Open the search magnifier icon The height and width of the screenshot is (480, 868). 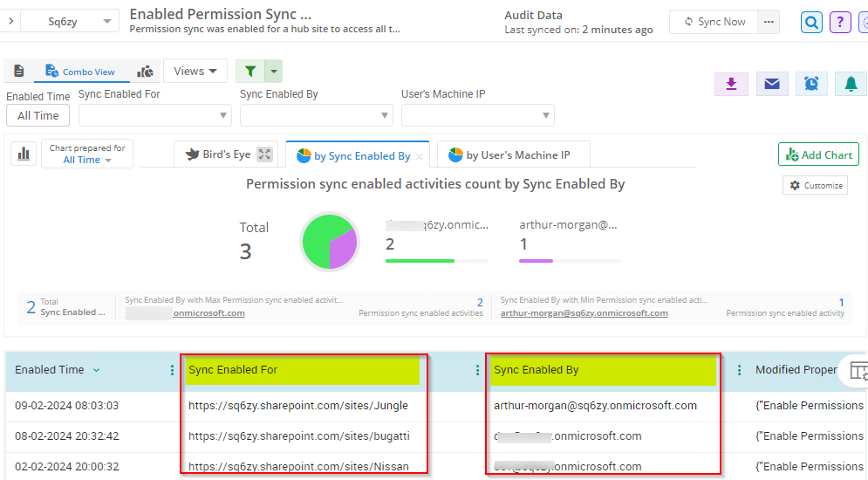(812, 22)
